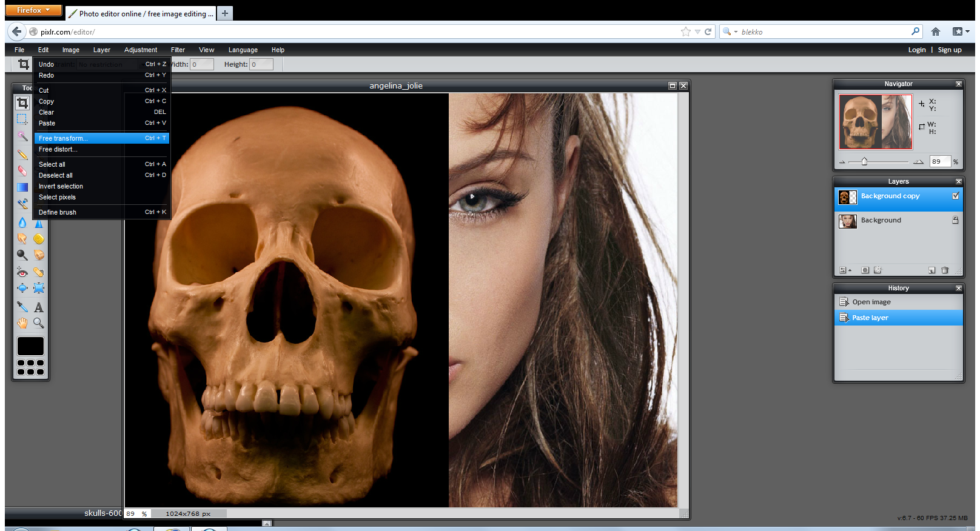
Task: Choose Invert selection in Edit menu
Action: pos(101,186)
